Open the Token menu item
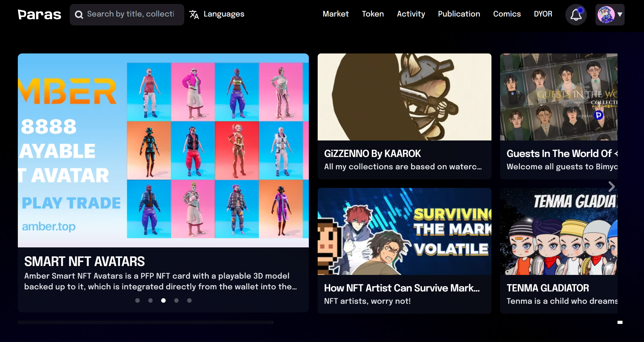Viewport: 644px width, 342px height. coord(373,14)
